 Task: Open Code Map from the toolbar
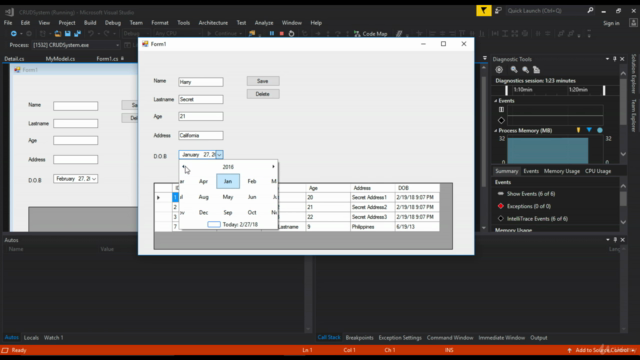pyautogui.click(x=371, y=33)
